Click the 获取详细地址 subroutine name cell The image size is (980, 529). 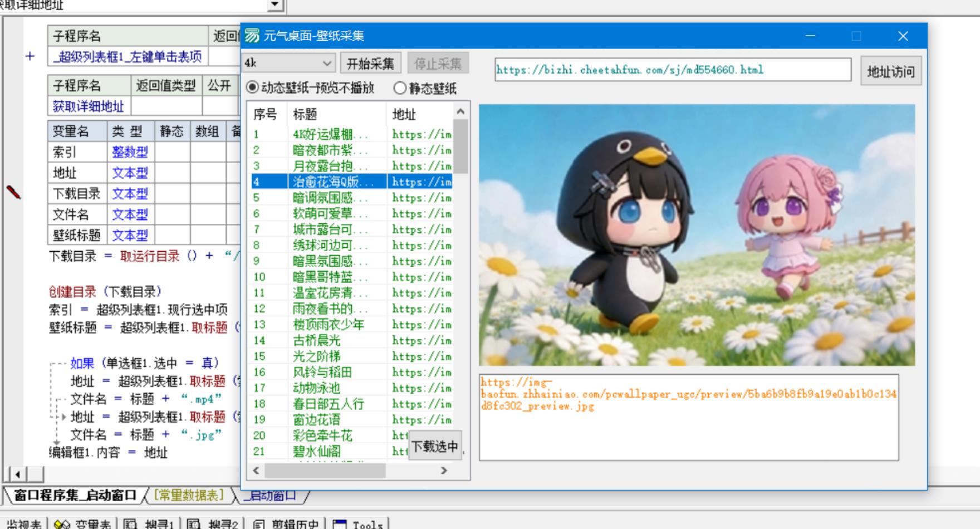89,106
